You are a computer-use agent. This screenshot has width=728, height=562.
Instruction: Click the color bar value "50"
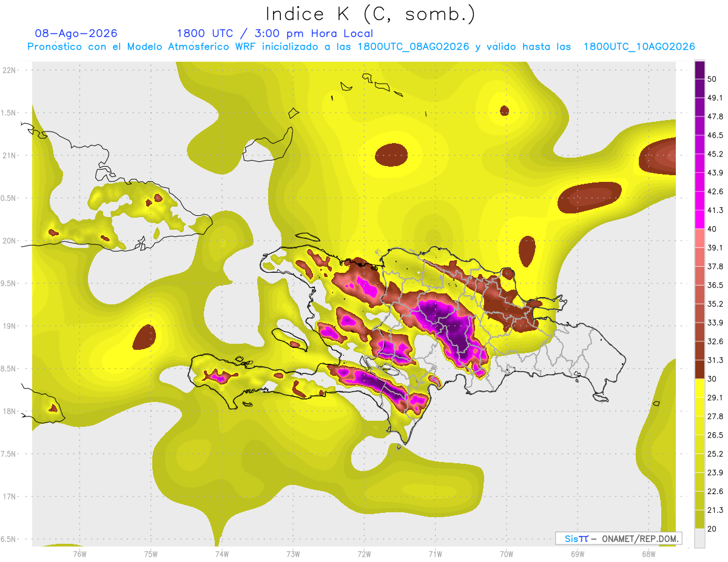(x=713, y=79)
